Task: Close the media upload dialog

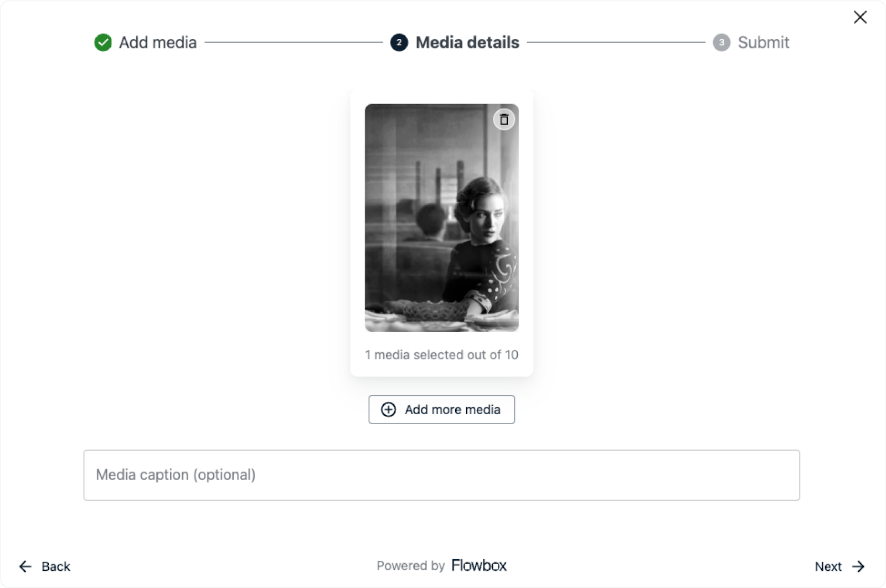Action: (x=860, y=17)
